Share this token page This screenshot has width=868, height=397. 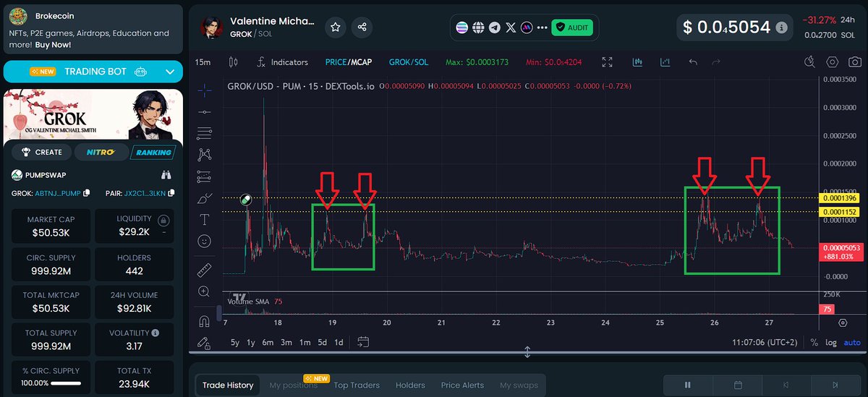(362, 27)
